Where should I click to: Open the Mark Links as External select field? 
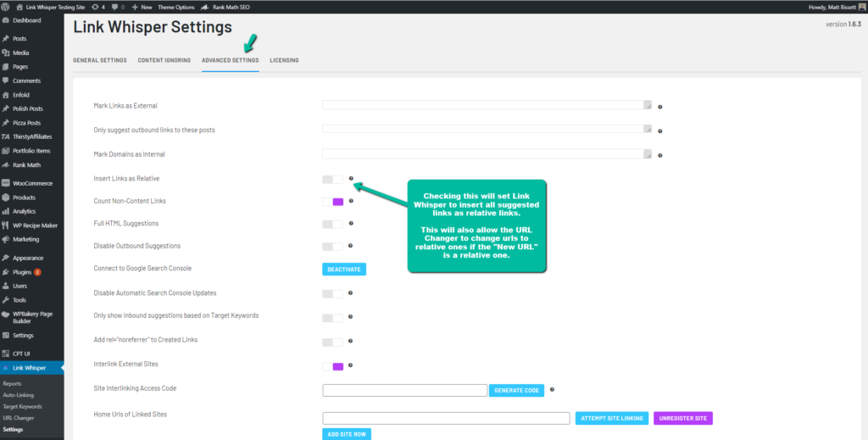point(487,105)
